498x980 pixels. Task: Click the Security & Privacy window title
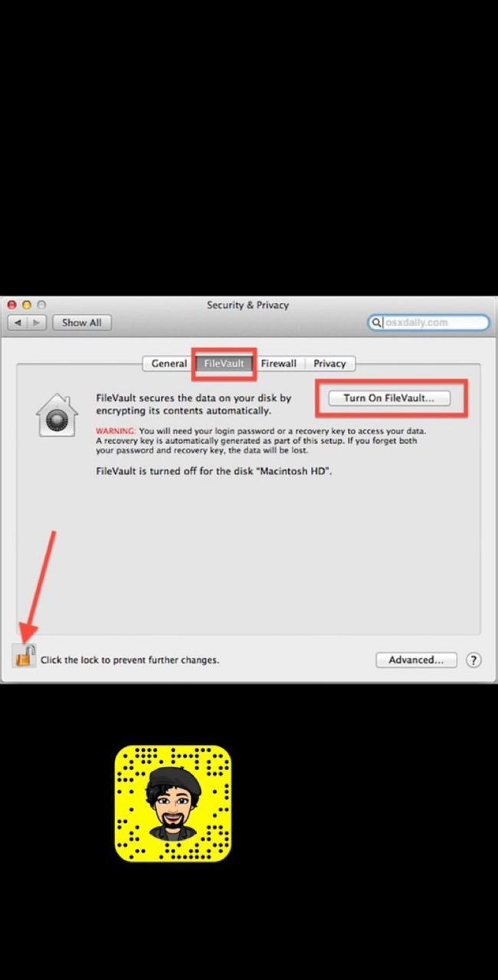(247, 305)
